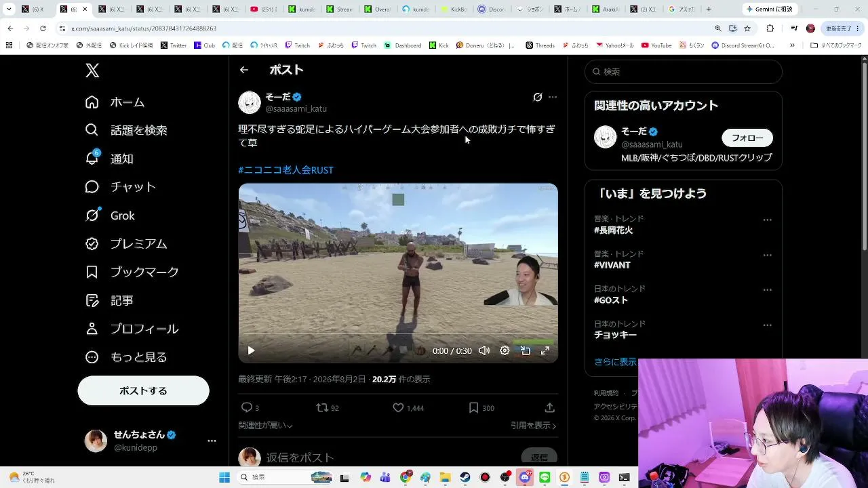The height and width of the screenshot is (488, 868).
Task: Open ブックマーク in the sidebar
Action: pyautogui.click(x=132, y=272)
